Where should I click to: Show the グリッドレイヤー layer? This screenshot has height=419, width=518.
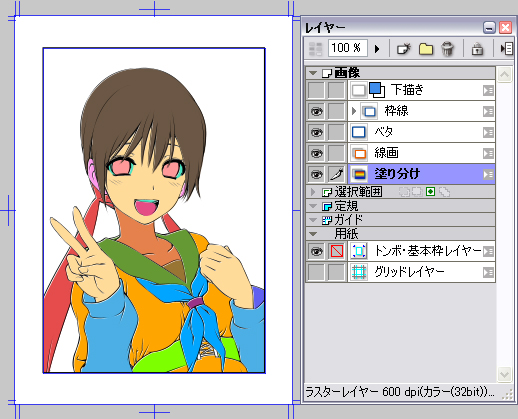click(x=316, y=272)
